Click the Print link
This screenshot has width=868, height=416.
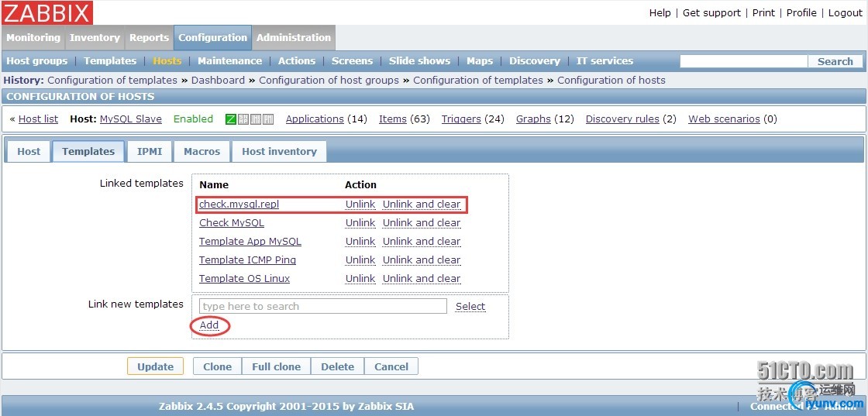763,12
